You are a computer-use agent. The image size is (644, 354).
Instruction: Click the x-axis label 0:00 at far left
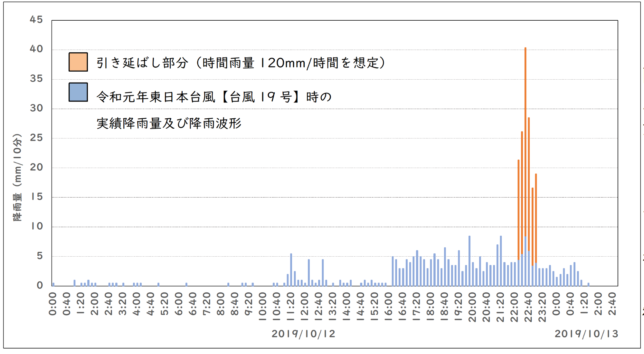click(x=52, y=304)
